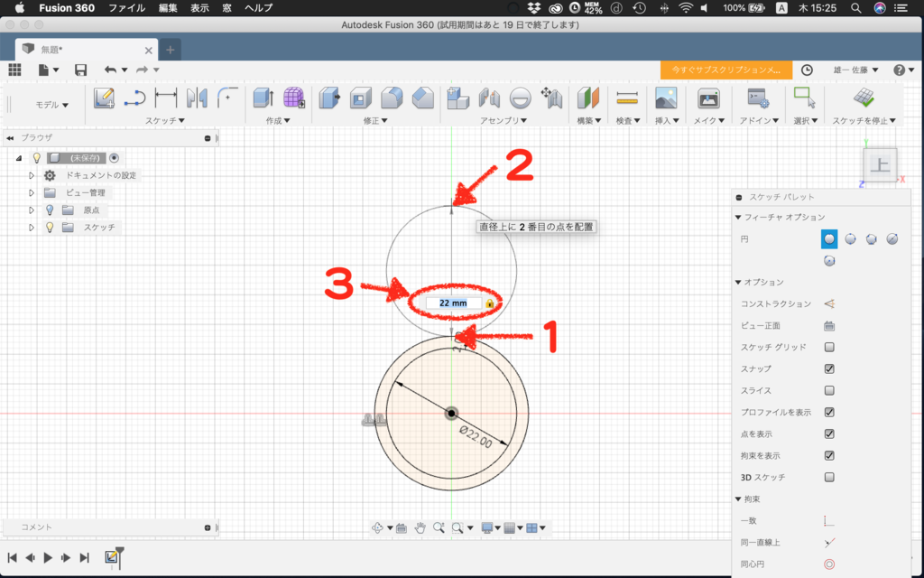
Task: Enable the 3D スケッチ checkbox
Action: [x=830, y=477]
